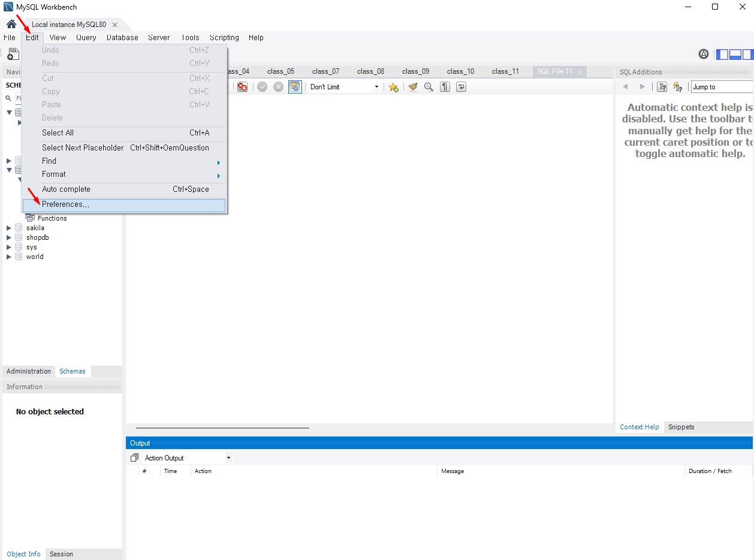Go back in SQLAdditions help history
Viewport: 754px width, 560px height.
pyautogui.click(x=625, y=87)
